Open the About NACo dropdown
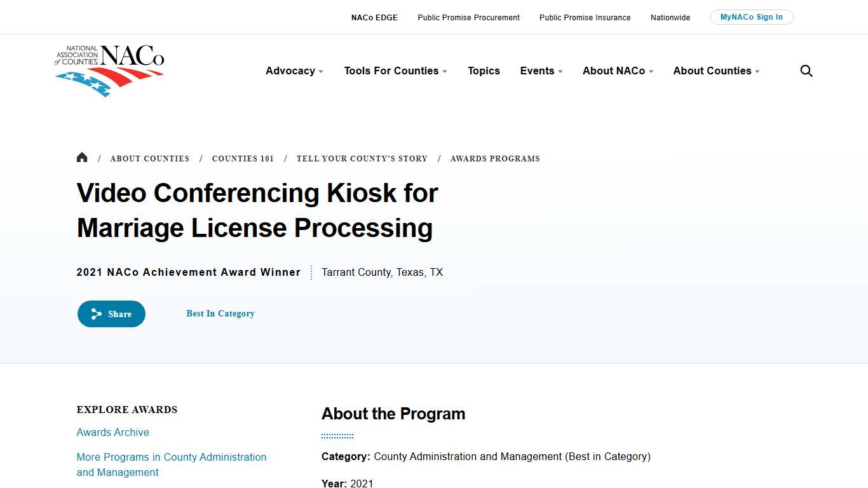This screenshot has width=868, height=488. coord(617,71)
